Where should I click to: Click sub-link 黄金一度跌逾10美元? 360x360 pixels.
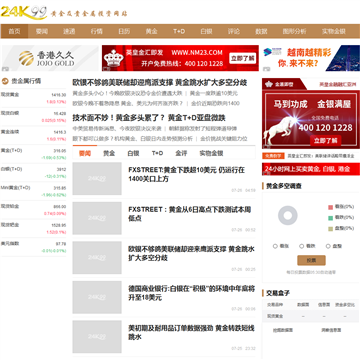tap(214, 93)
